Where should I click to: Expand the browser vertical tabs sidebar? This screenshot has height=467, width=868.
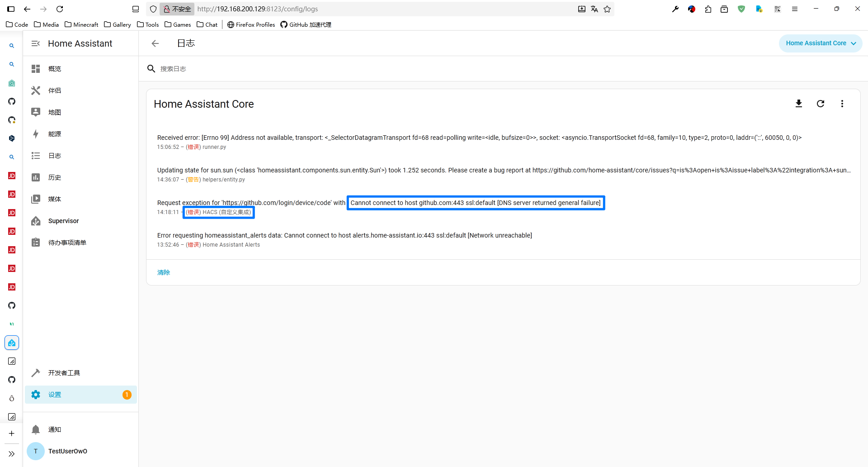pos(11,454)
